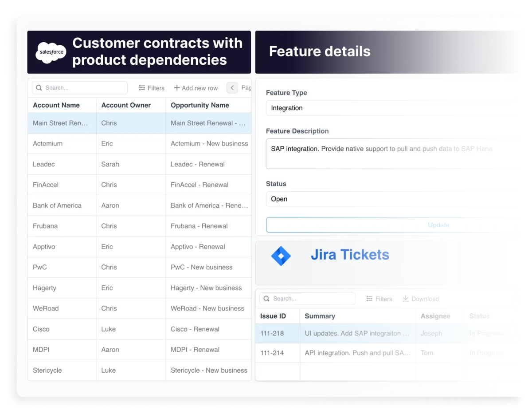Sort by Status column header in Jira table

click(480, 316)
